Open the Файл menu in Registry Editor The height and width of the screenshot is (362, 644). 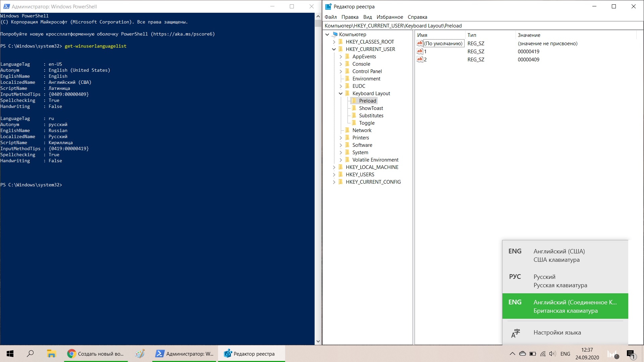pos(330,17)
